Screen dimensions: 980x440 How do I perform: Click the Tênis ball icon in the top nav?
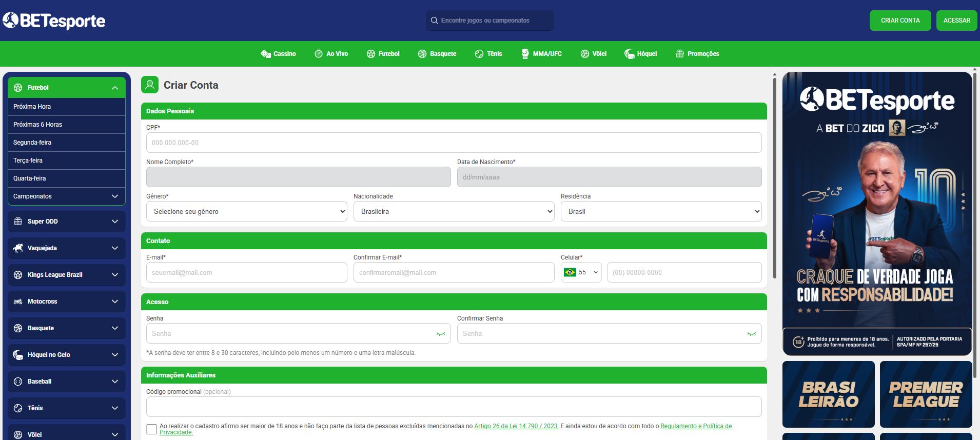click(479, 54)
